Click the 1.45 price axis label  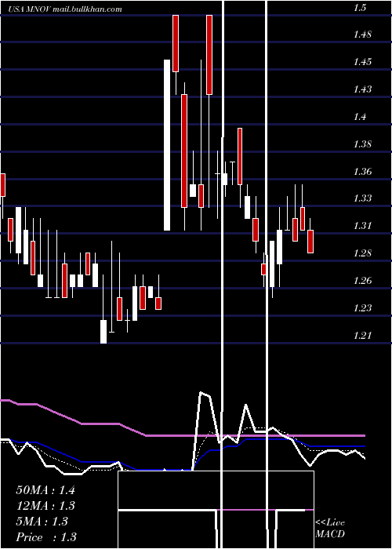[x=362, y=62]
